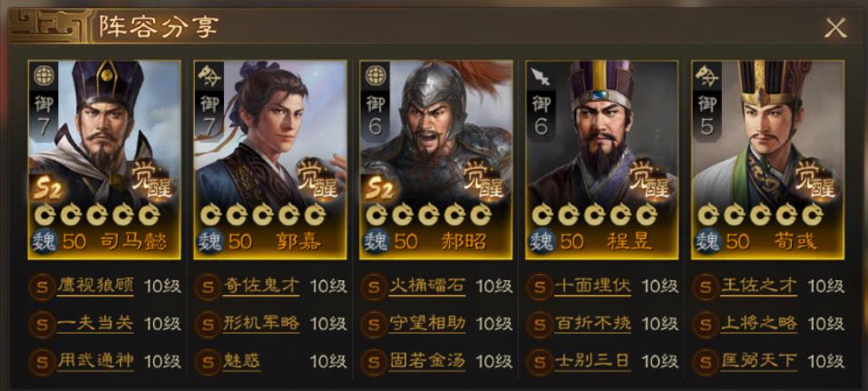Open the 王佐之才 skill link
The image size is (868, 391).
pos(759,286)
